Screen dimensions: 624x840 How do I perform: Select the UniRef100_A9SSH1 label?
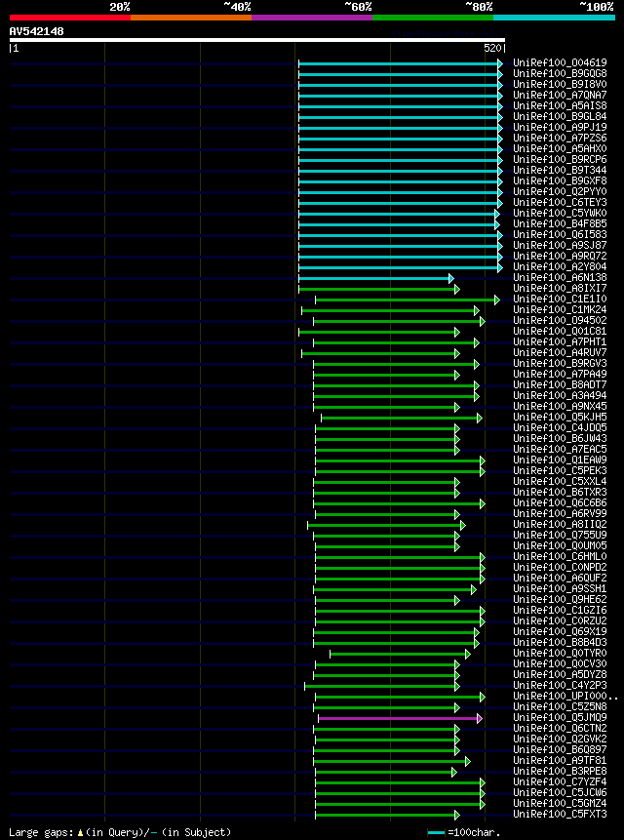tap(560, 588)
